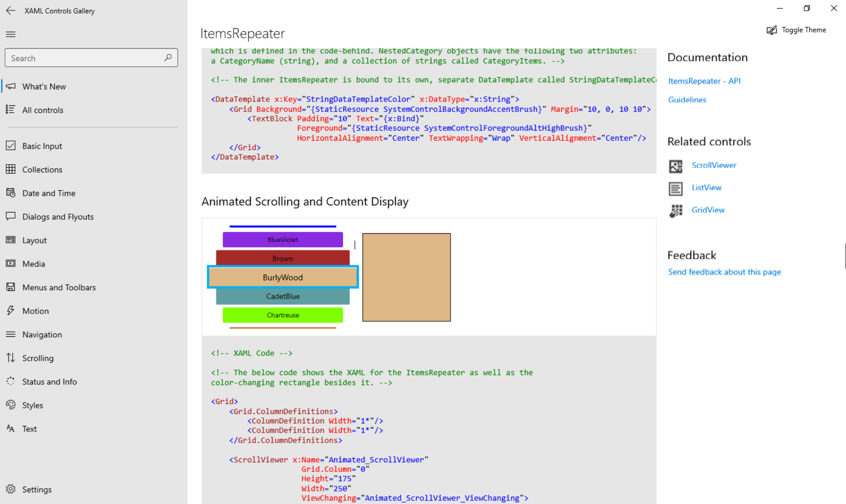Click the Status and Info spinner icon

(x=11, y=381)
